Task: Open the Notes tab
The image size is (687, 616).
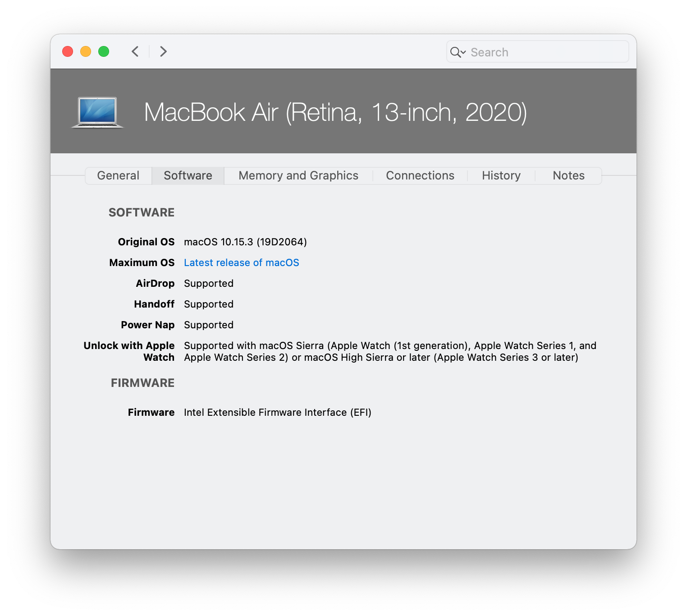Action: pos(568,175)
